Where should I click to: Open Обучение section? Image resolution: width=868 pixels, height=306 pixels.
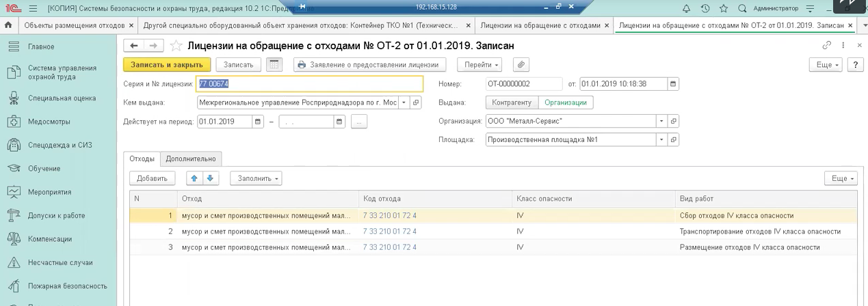tap(44, 169)
